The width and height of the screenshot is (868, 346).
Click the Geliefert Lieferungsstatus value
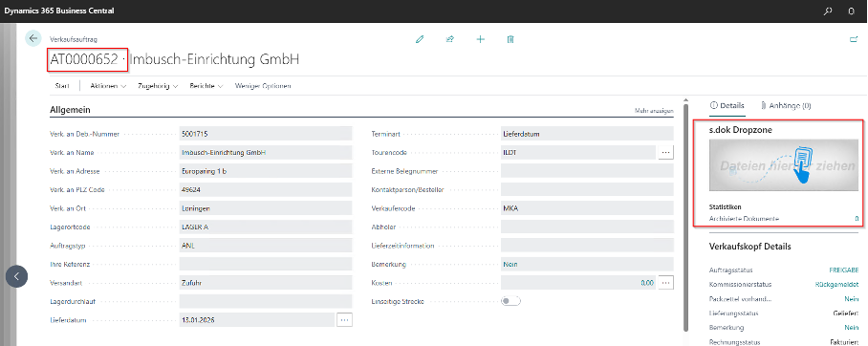pyautogui.click(x=846, y=314)
